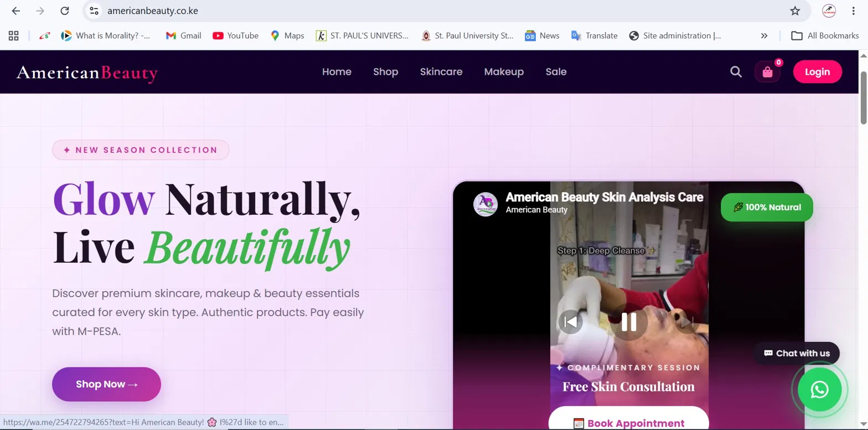
Task: Click the browser forward arrow
Action: [40, 11]
